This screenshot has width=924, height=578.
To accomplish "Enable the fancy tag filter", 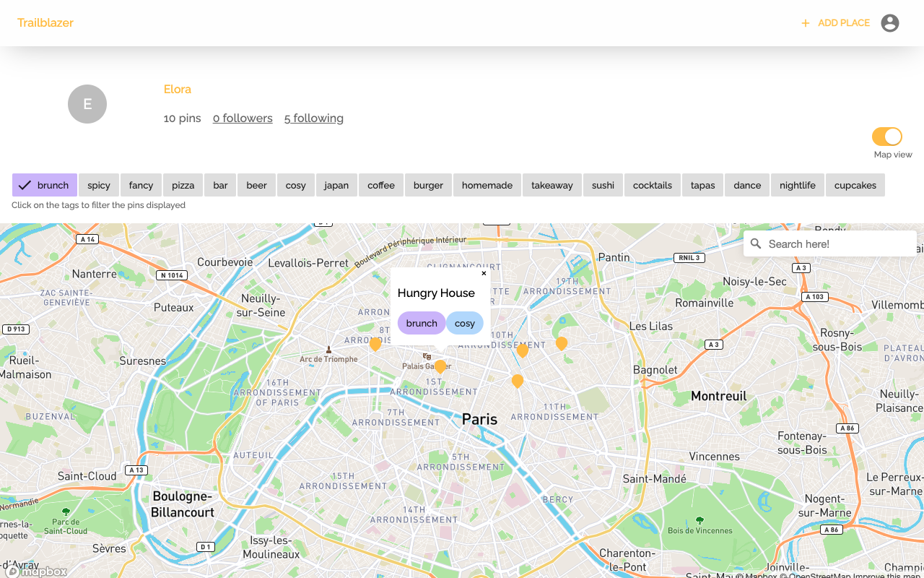I will pyautogui.click(x=141, y=185).
